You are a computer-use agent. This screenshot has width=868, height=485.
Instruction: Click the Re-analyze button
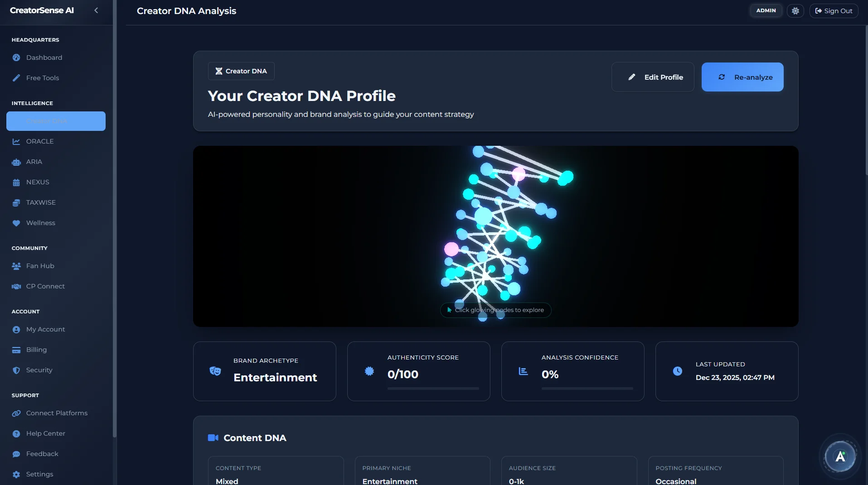click(742, 77)
